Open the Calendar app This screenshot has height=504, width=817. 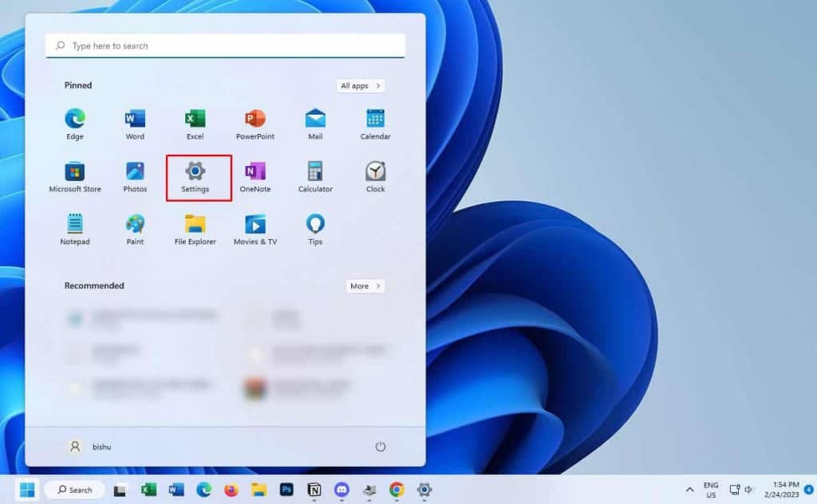375,120
